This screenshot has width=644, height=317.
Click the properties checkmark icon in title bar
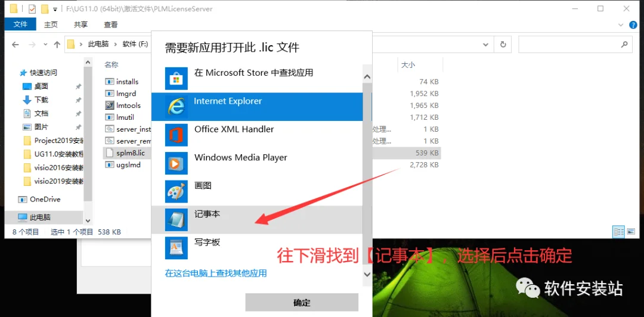[32, 8]
